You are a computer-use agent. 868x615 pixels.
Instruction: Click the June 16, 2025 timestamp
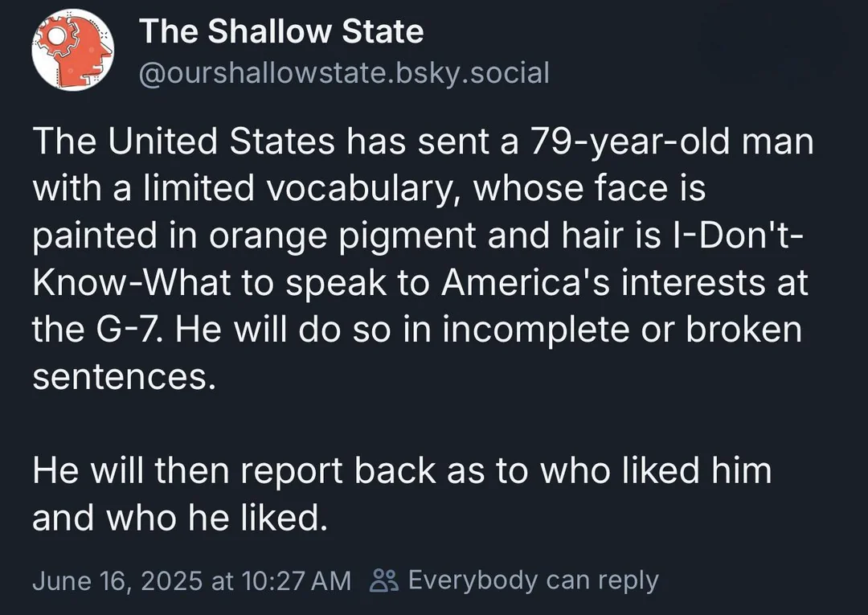pyautogui.click(x=117, y=580)
